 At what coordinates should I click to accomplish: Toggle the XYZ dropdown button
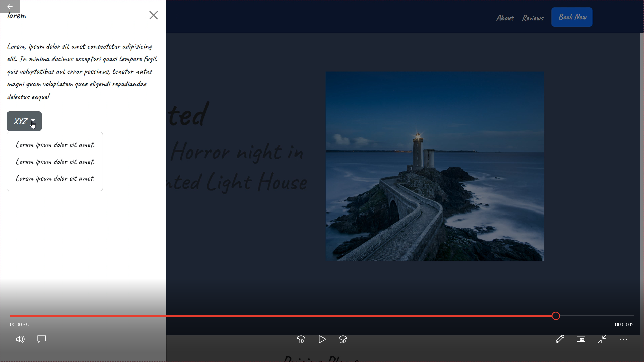tap(24, 121)
